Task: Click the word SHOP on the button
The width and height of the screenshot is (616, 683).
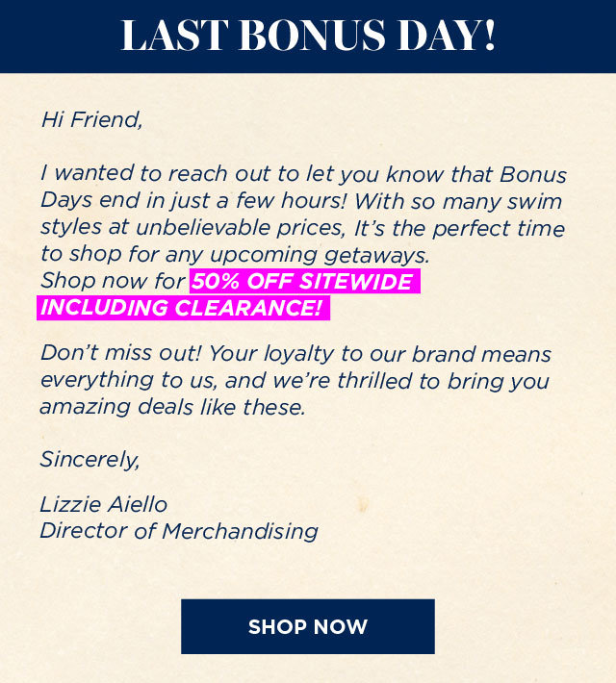Action: pos(277,627)
